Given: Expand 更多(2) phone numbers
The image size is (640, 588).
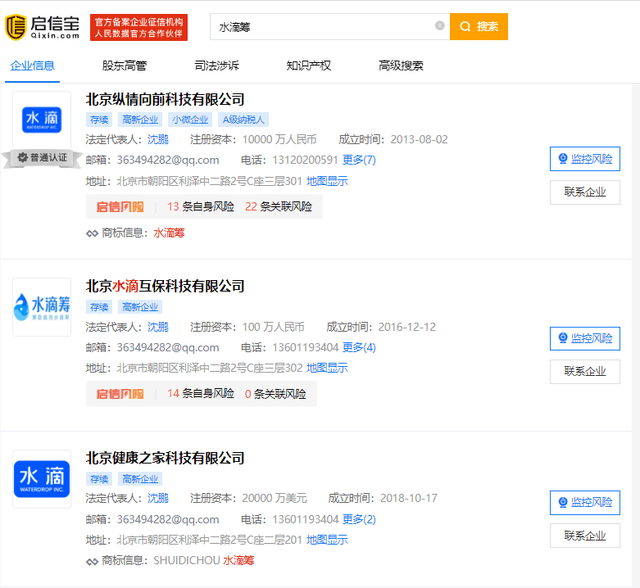Looking at the screenshot, I should 359,519.
